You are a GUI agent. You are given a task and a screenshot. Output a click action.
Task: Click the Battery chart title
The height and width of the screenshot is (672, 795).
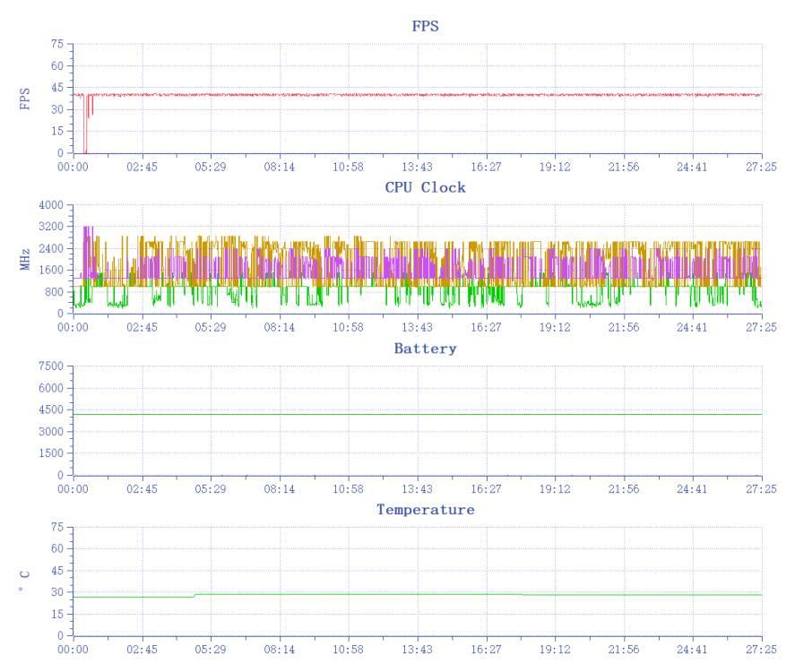point(425,349)
